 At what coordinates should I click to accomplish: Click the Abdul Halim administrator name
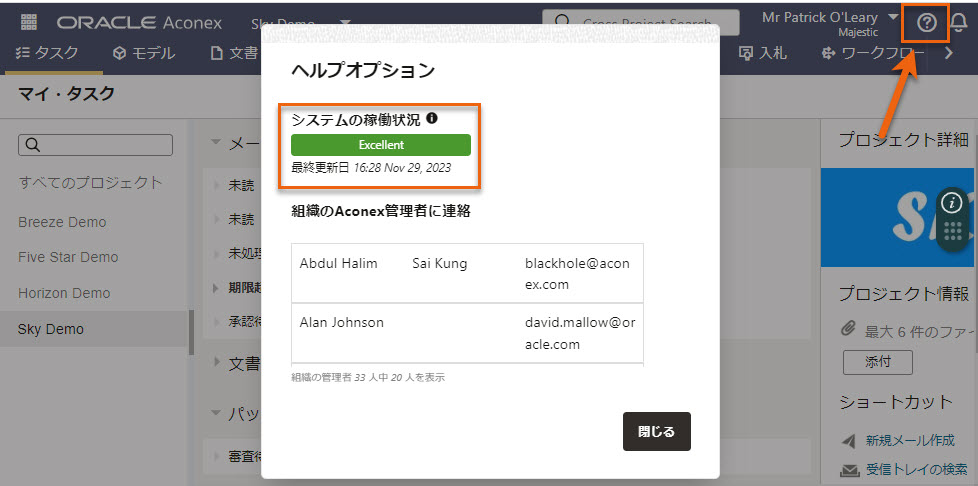coord(339,263)
